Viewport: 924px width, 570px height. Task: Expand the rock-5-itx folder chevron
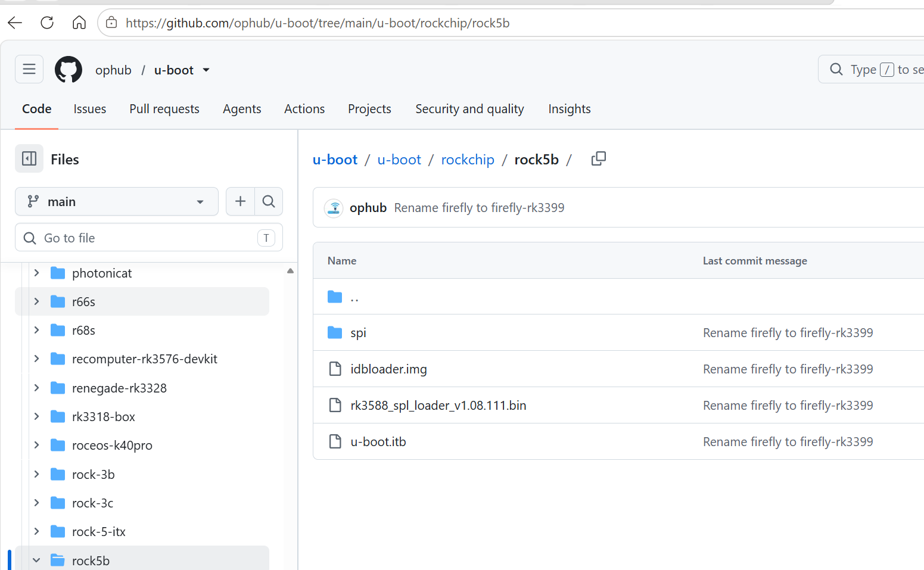pos(36,531)
